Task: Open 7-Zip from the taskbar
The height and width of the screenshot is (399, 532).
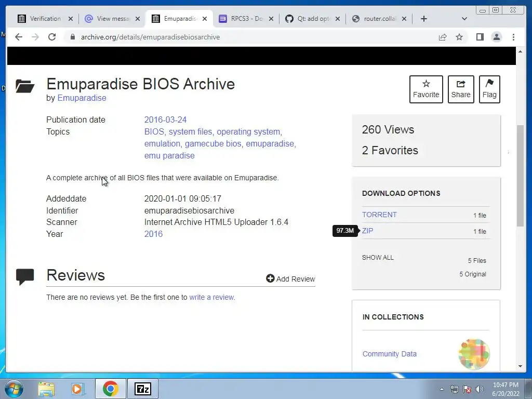Action: 142,389
